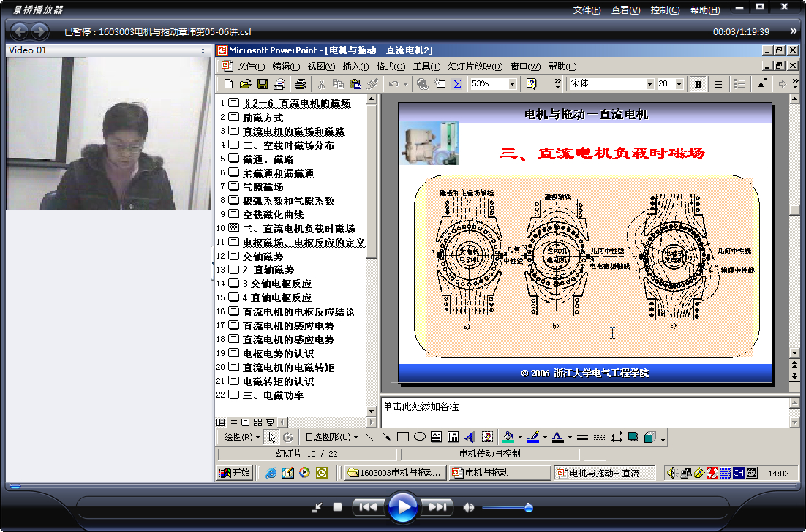Click the Open folder icon in PowerPoint toolbar

(x=245, y=84)
